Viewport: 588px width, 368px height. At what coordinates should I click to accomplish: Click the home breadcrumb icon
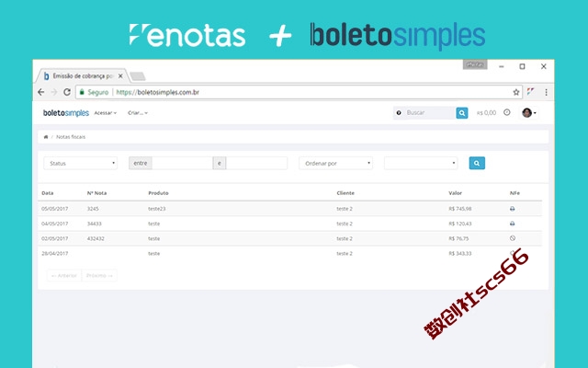[x=46, y=137]
